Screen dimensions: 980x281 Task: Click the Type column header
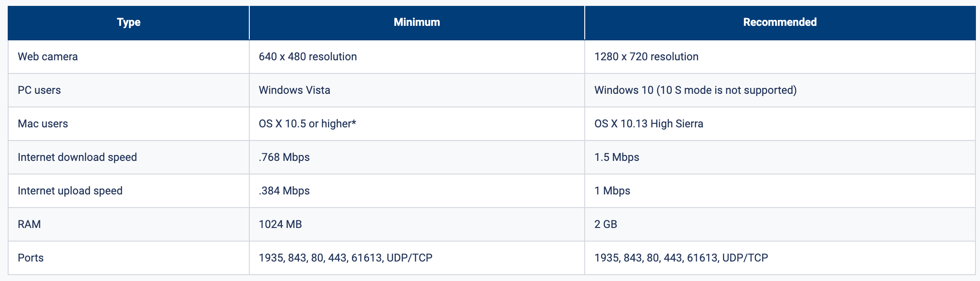pyautogui.click(x=128, y=22)
